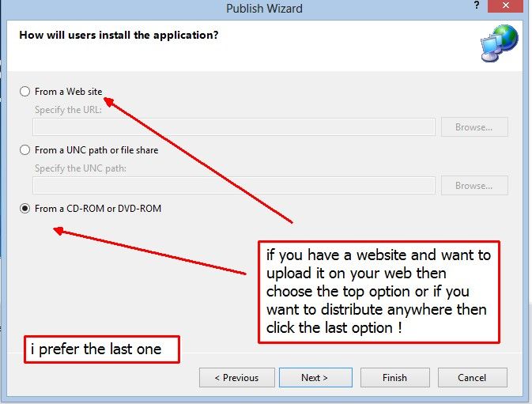Cancel the Publish Wizard
The image size is (532, 404).
tap(472, 378)
